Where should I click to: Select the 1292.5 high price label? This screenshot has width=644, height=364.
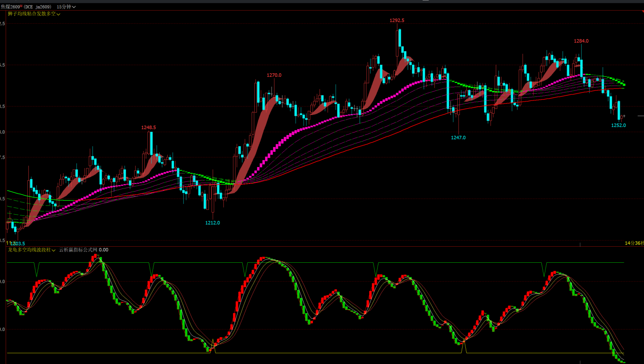click(396, 20)
